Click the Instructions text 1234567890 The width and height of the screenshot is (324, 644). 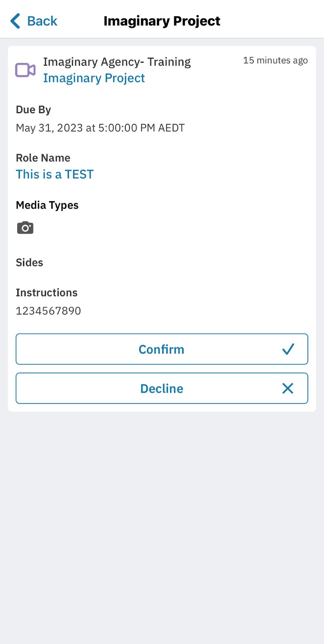[48, 311]
